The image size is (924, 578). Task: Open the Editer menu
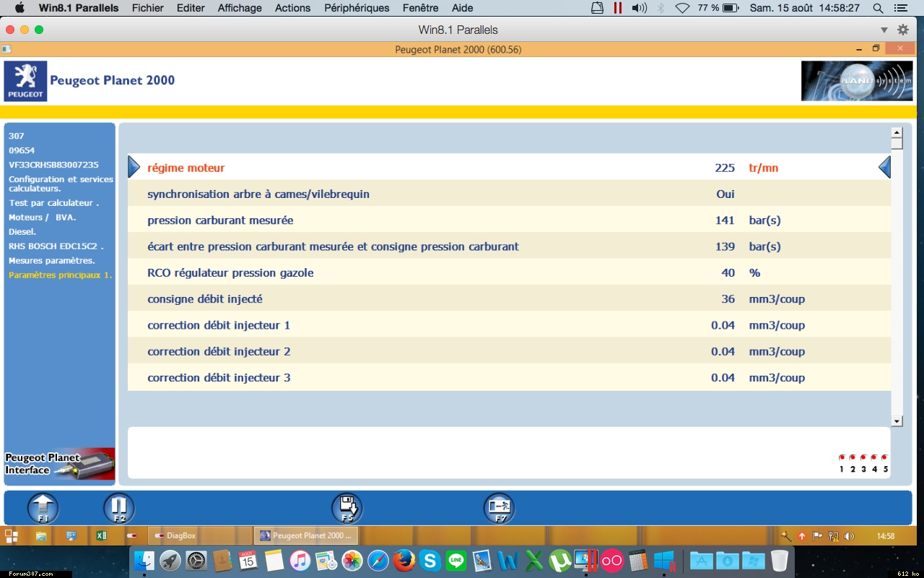pos(191,8)
